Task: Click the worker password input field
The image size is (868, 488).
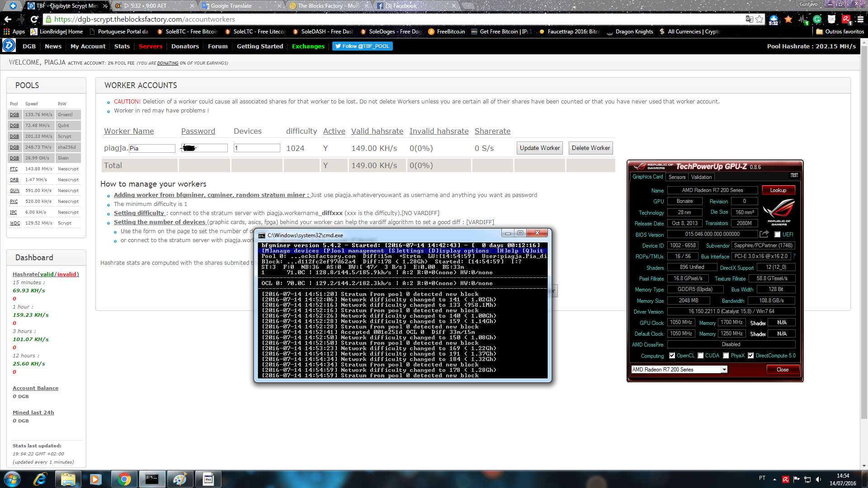Action: click(204, 148)
